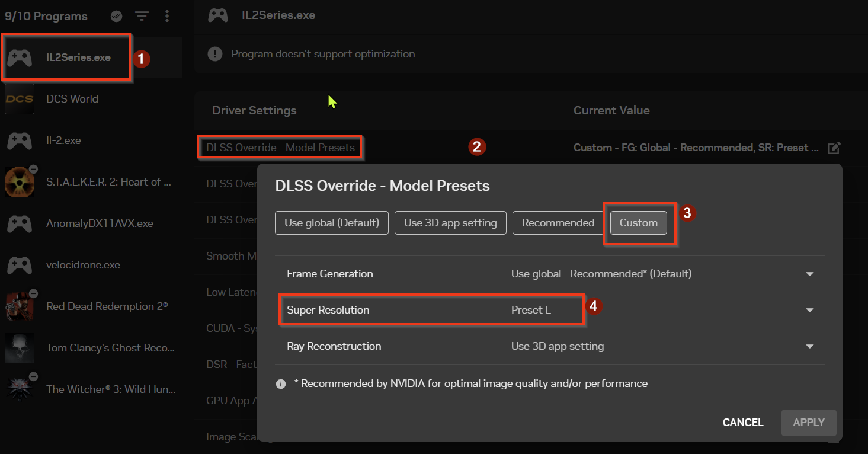Choose the Recommended preset option
This screenshot has height=454, width=868.
coord(558,223)
